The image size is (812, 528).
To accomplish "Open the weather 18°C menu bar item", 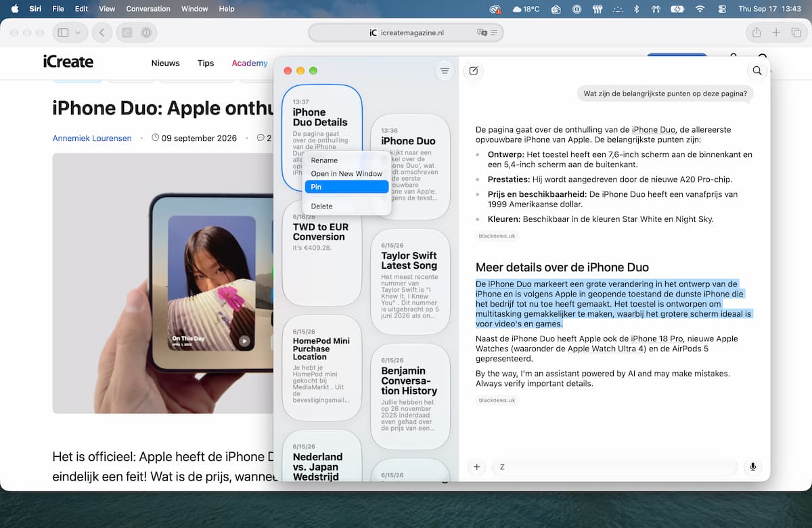I will click(x=526, y=9).
